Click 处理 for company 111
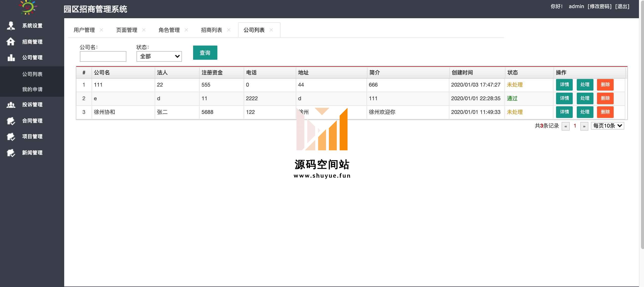The image size is (644, 287). tap(585, 85)
